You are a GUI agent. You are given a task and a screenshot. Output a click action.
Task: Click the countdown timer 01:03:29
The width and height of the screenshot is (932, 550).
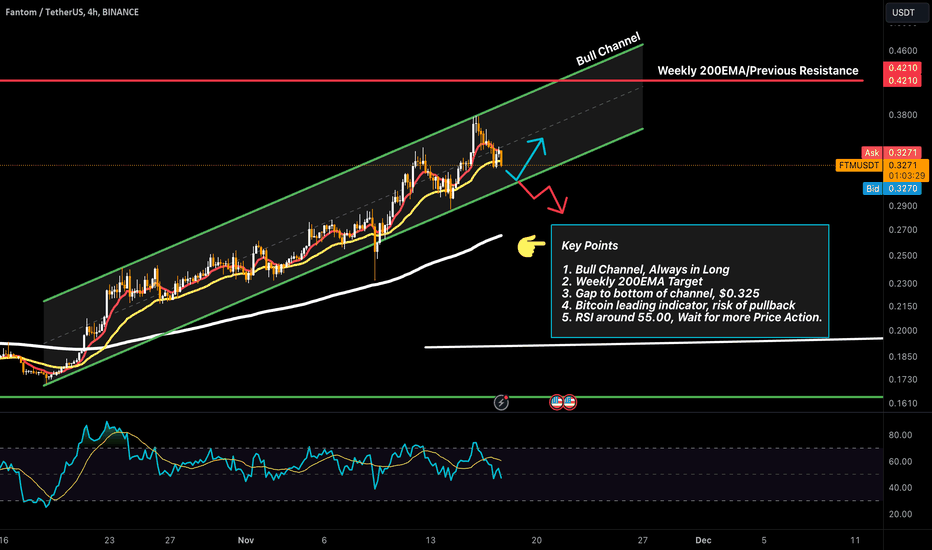click(x=906, y=176)
